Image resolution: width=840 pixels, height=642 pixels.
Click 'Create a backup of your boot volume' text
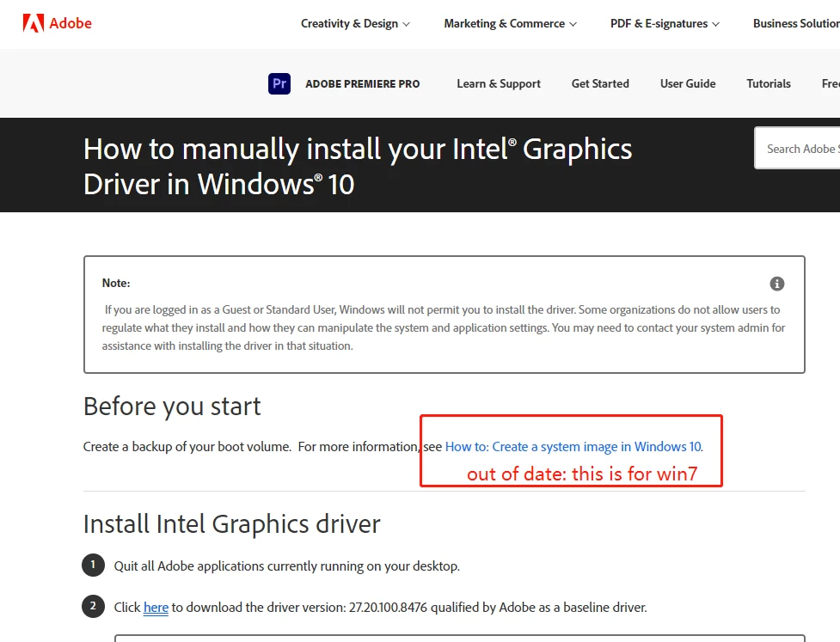(187, 447)
